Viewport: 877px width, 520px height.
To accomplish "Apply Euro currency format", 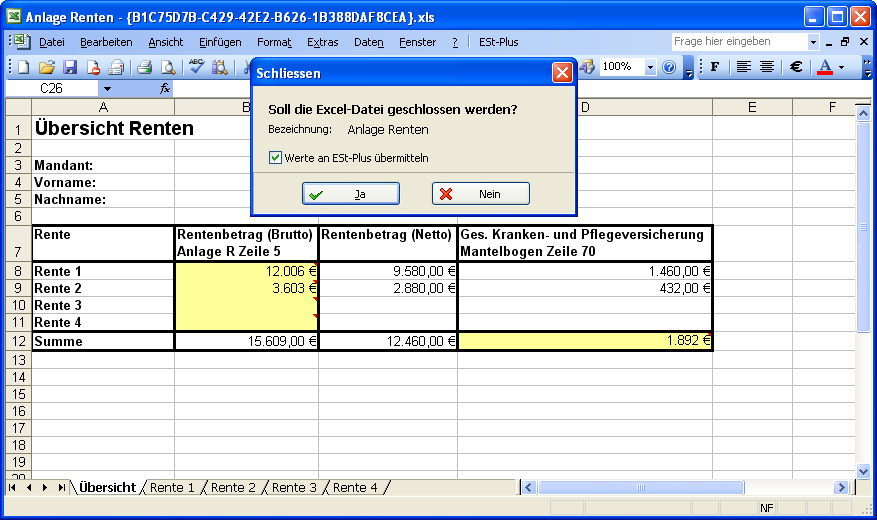I will [x=796, y=67].
